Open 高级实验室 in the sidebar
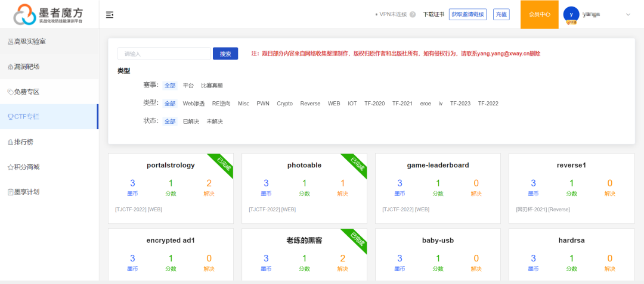 click(x=49, y=42)
